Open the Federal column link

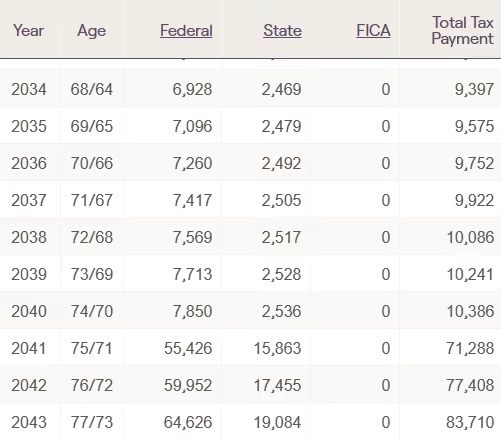tap(186, 31)
